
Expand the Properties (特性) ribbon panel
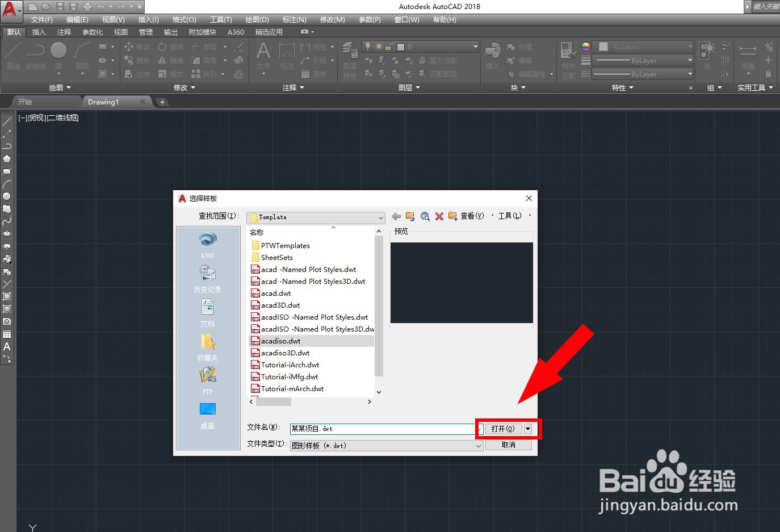point(623,87)
